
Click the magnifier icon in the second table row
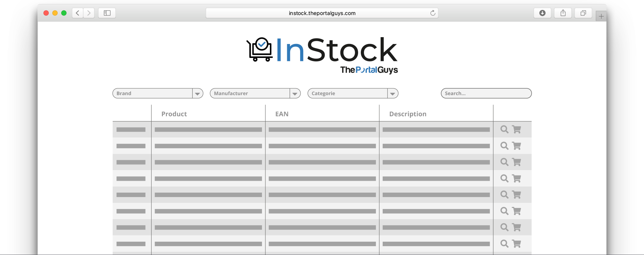pyautogui.click(x=504, y=146)
